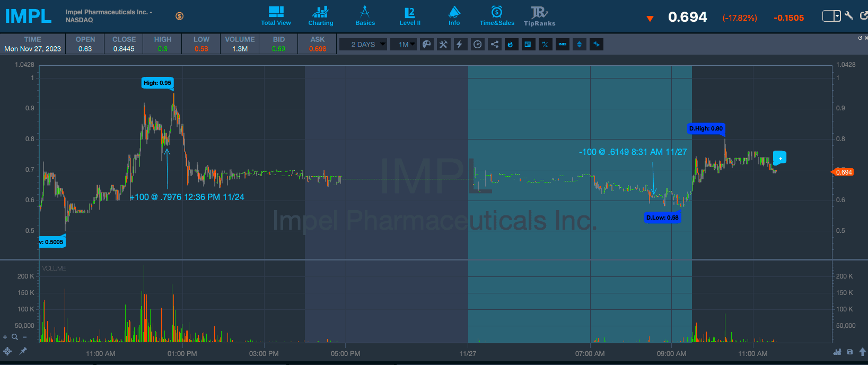Click the LOW 0.58 field
Screen dimensions: 868x365
click(x=201, y=44)
